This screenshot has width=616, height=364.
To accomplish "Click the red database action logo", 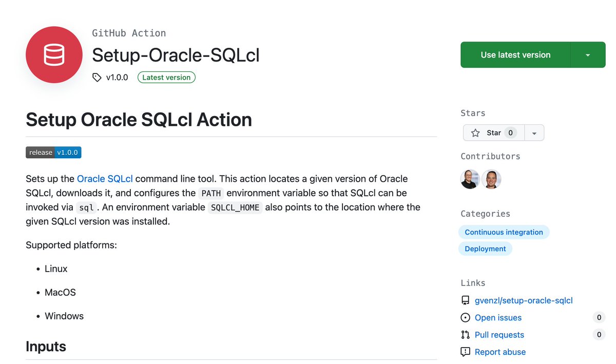I will coord(54,54).
